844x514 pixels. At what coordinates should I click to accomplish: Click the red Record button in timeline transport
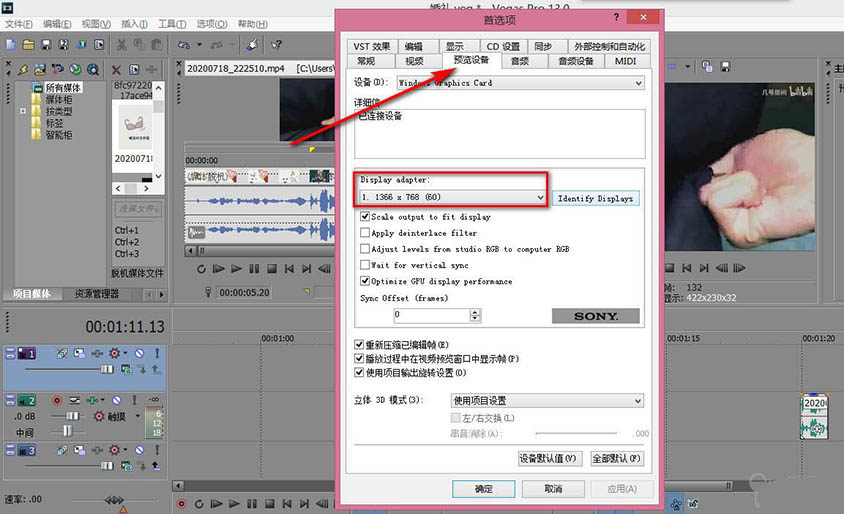click(x=181, y=504)
